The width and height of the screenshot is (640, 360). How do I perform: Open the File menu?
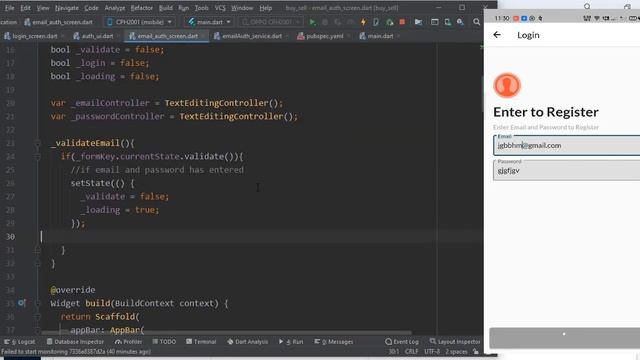tap(9, 8)
